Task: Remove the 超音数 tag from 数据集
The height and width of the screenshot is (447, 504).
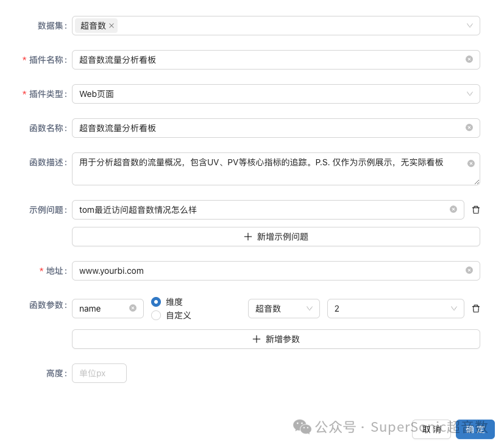Action: [x=112, y=26]
